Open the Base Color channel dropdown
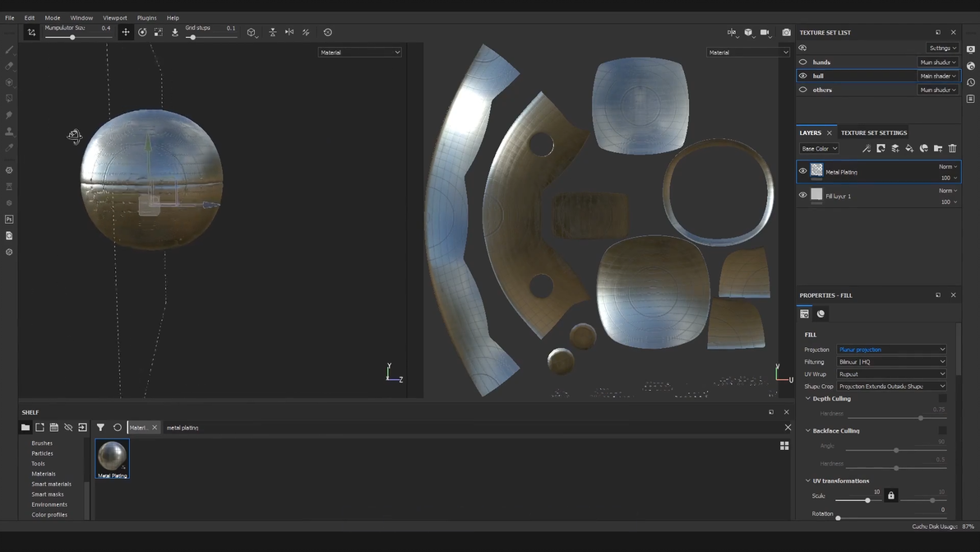 pos(819,149)
